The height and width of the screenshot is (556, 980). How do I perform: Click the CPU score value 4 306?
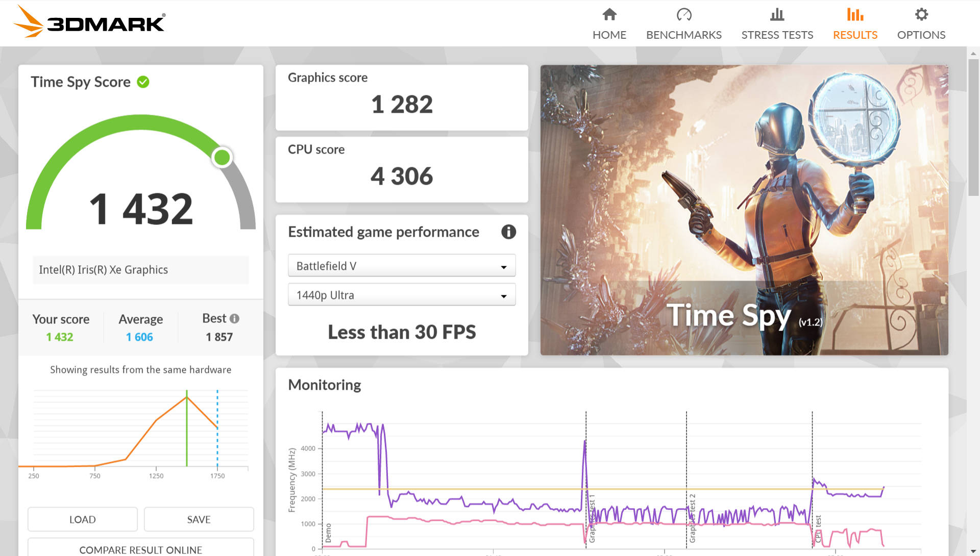(402, 176)
